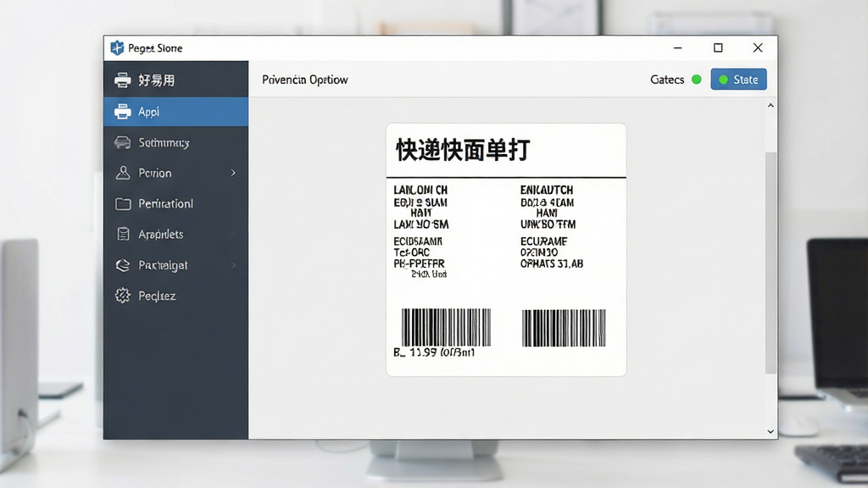Image resolution: width=868 pixels, height=488 pixels.
Task: Click the green Gatecs status indicator
Action: point(697,80)
